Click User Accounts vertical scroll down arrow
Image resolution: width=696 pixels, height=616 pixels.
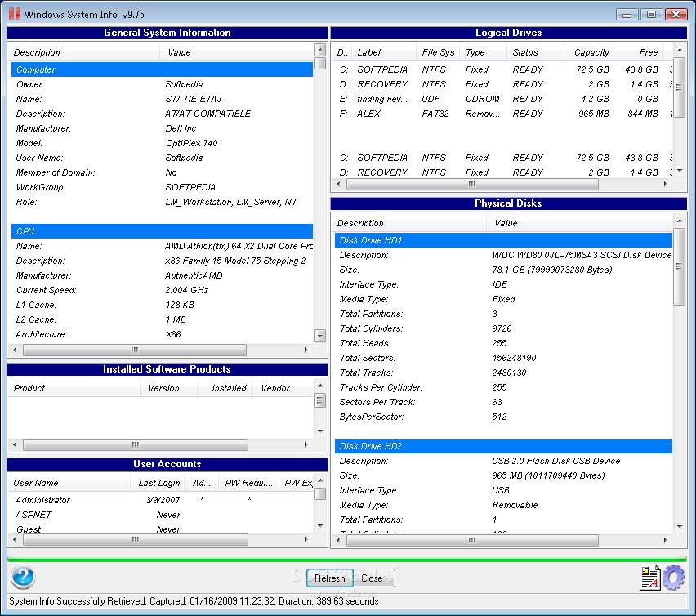pos(320,526)
